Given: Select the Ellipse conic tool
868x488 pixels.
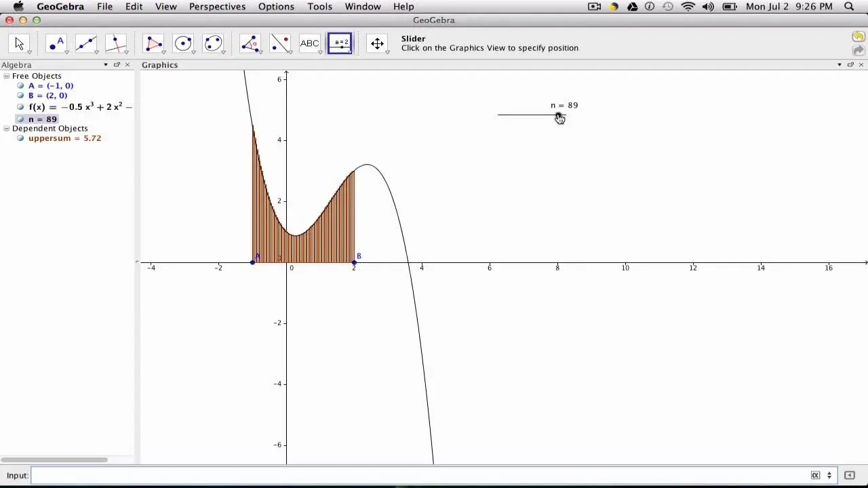Looking at the screenshot, I should point(213,43).
